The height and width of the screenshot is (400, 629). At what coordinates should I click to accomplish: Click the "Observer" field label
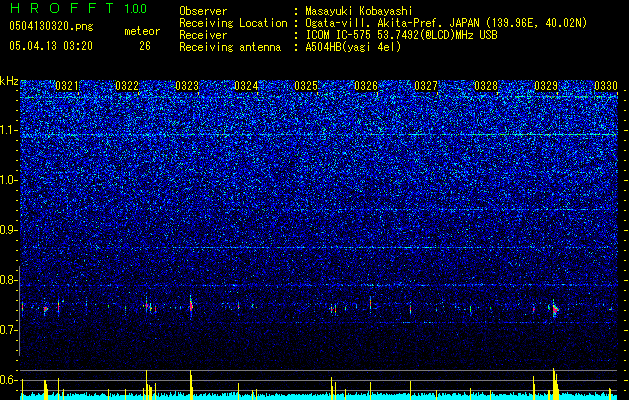click(203, 12)
